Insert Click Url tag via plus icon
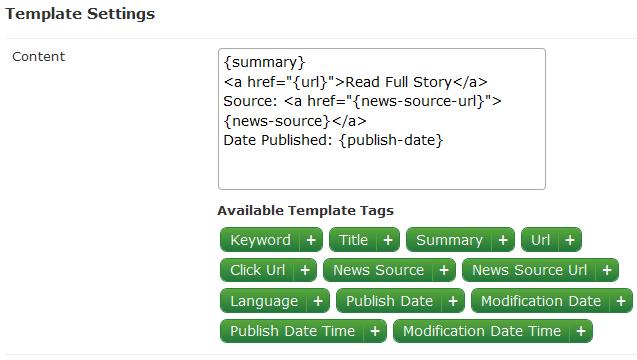The height and width of the screenshot is (360, 637). 305,270
